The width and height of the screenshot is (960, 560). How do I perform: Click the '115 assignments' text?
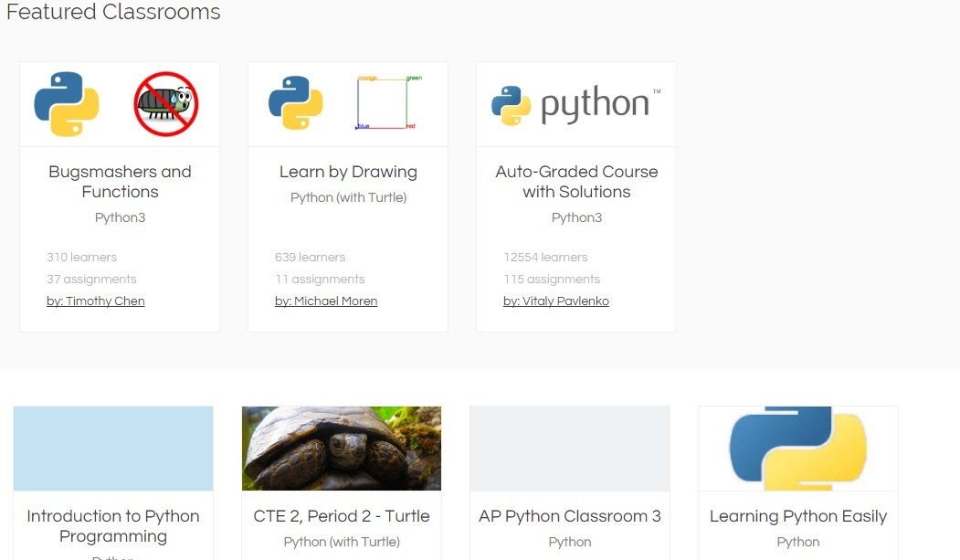[552, 279]
